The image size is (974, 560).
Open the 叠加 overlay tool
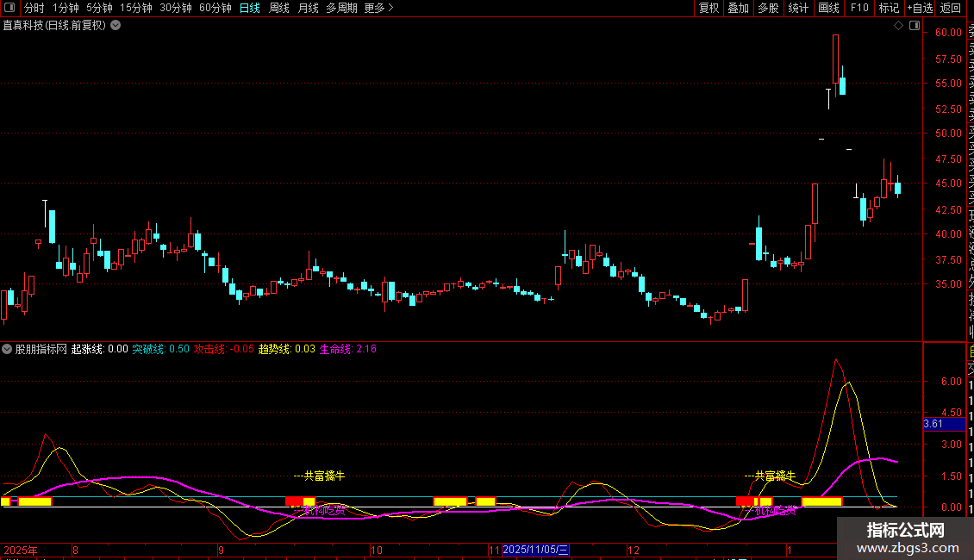tap(738, 8)
